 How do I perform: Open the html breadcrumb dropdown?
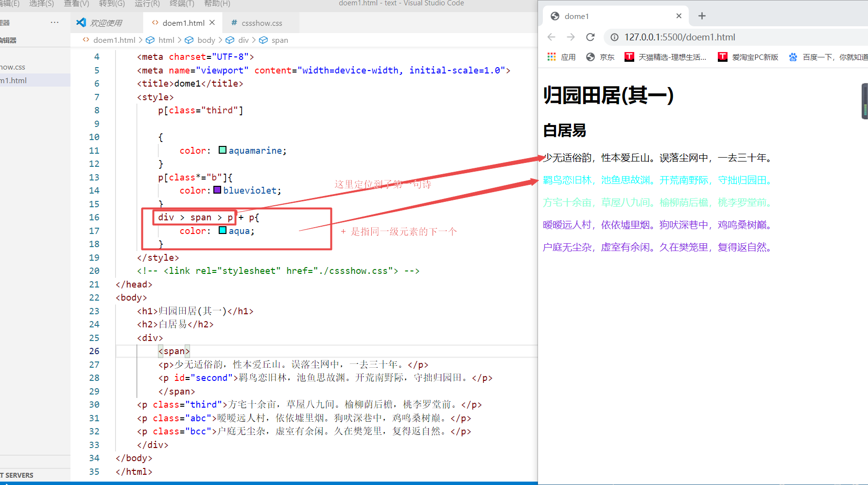coord(166,40)
